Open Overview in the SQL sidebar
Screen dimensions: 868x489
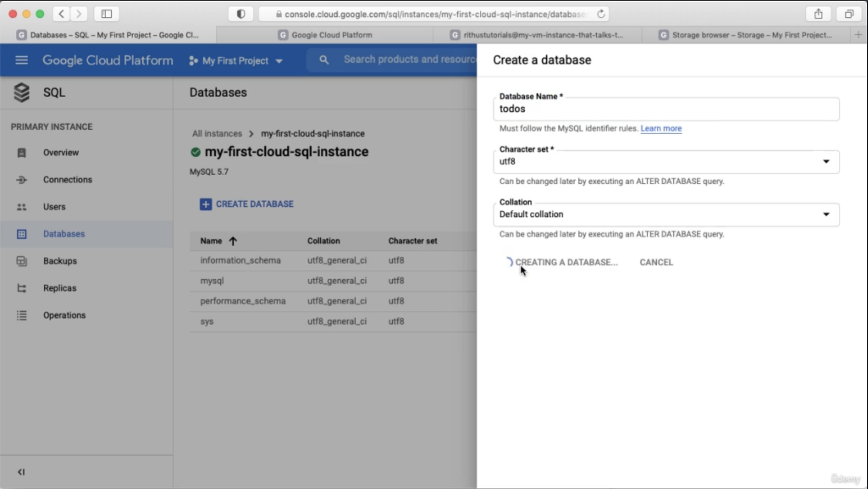point(87,153)
